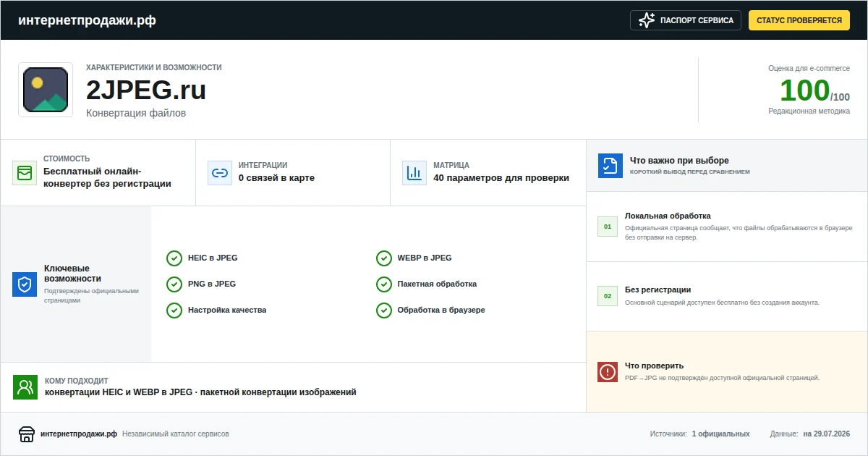
Task: Click the 2JPEG.ru image logo thumbnail
Action: 46,90
